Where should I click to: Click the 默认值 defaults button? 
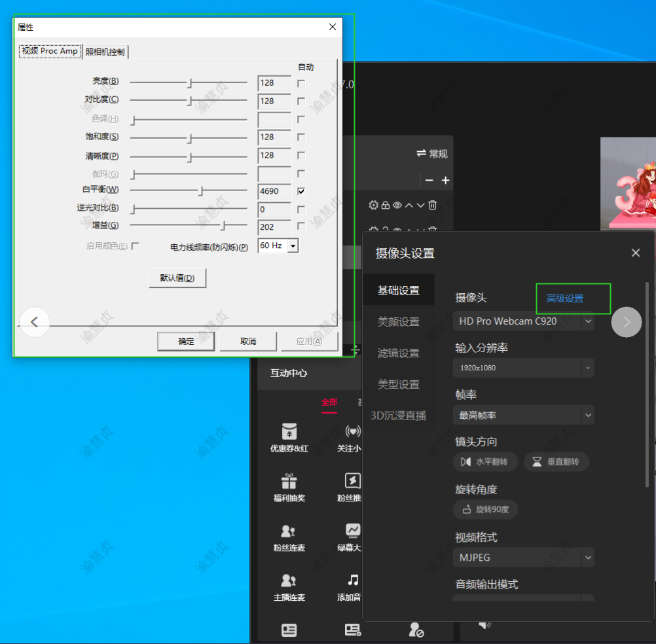(177, 278)
